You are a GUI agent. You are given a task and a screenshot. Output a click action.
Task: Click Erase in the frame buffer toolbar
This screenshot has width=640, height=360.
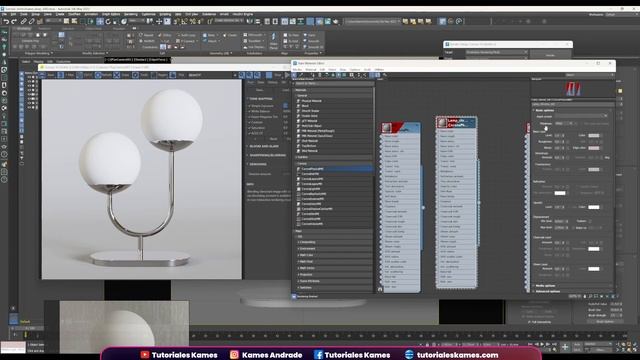pyautogui.click(x=122, y=75)
